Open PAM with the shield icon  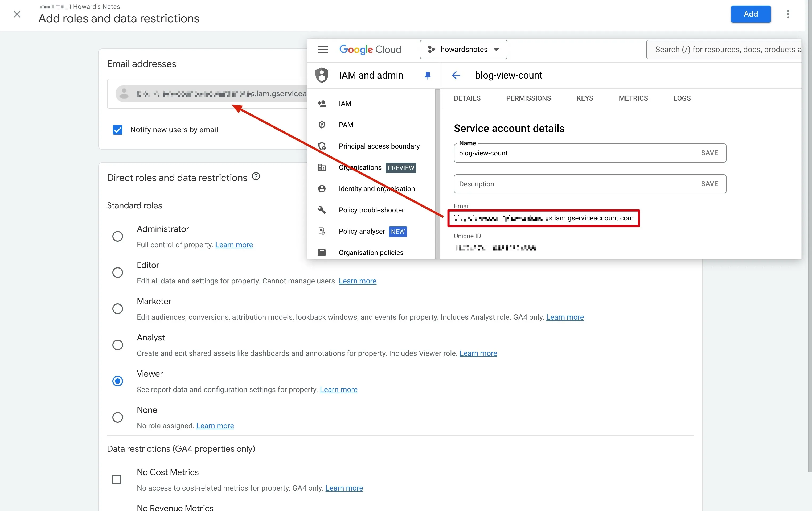coord(322,125)
